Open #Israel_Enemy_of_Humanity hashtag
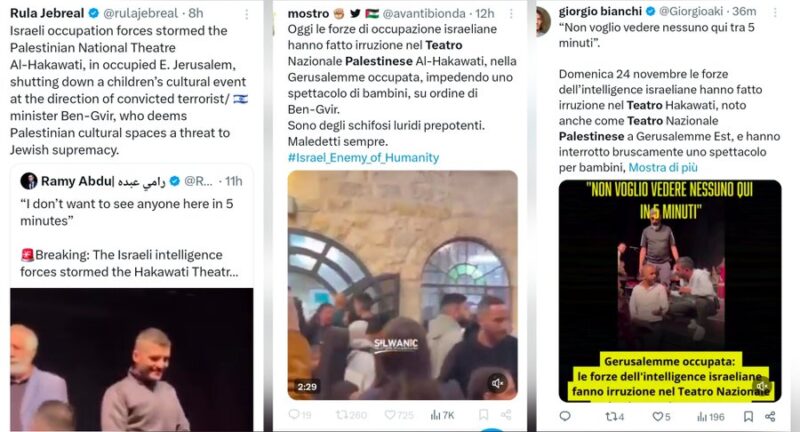Viewport: 800px width, 432px height. click(363, 158)
